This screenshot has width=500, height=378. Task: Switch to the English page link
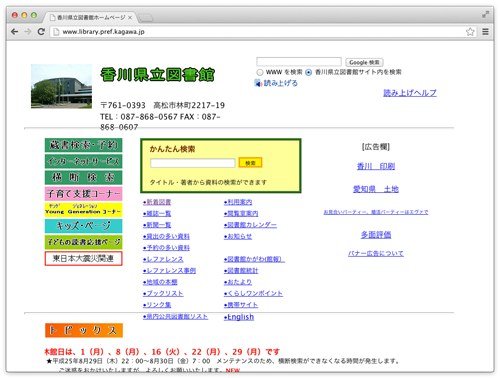tap(239, 317)
